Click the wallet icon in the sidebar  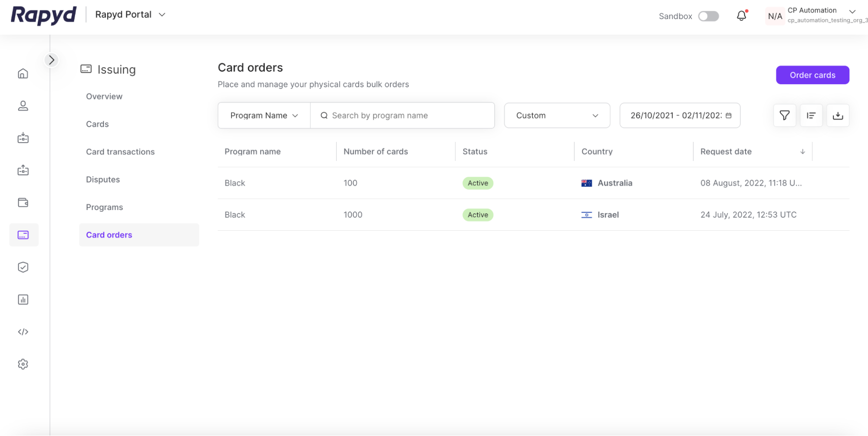(x=23, y=203)
